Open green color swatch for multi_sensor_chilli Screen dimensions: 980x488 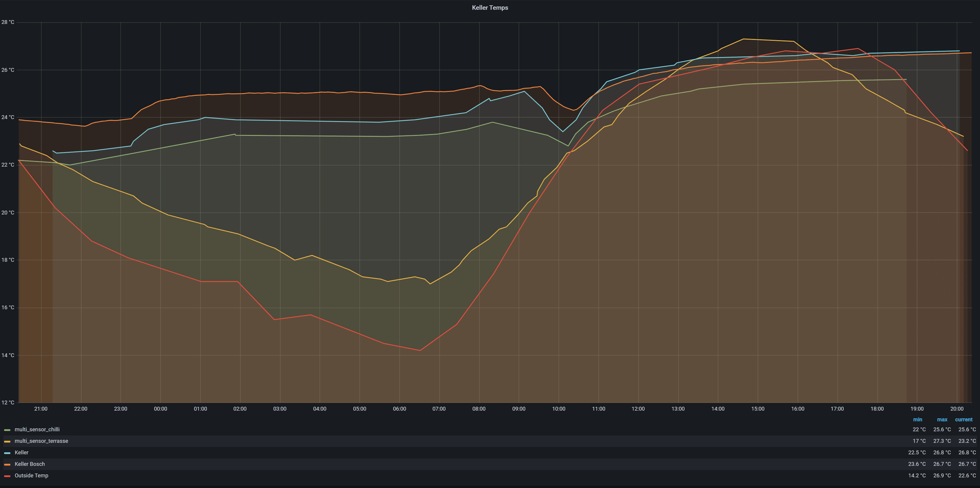pos(7,430)
